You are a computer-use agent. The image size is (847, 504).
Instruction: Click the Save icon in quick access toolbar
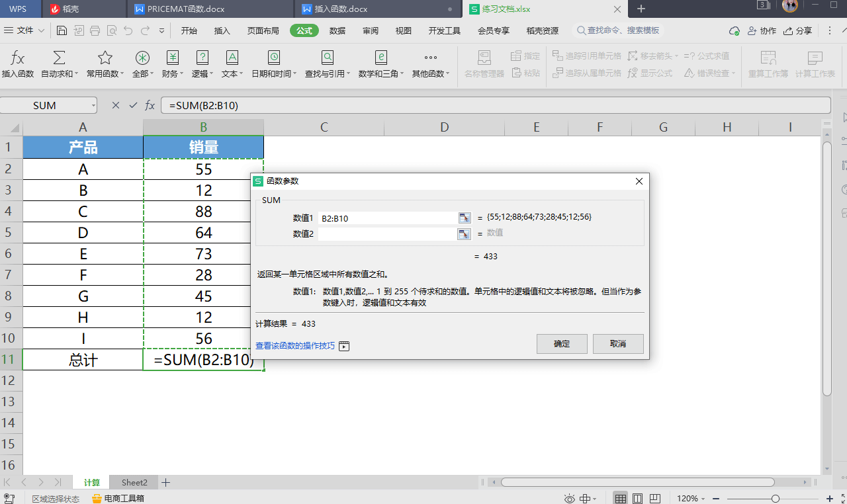click(x=62, y=30)
